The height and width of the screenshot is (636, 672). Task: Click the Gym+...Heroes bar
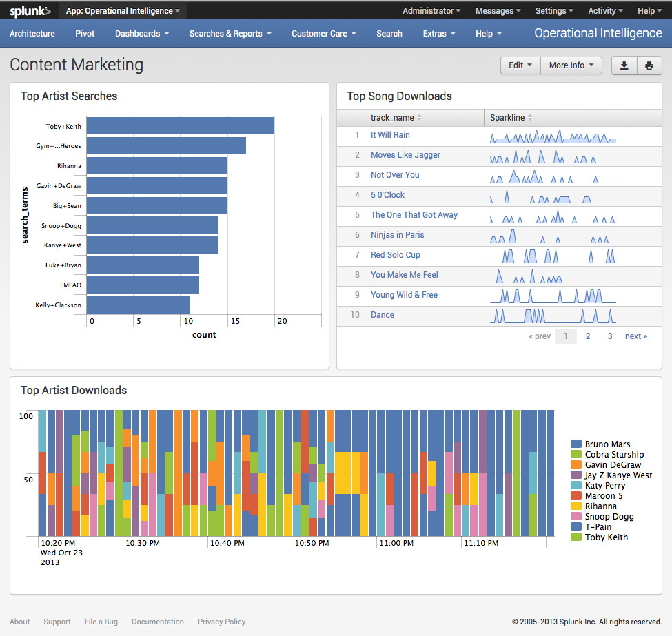pyautogui.click(x=166, y=145)
